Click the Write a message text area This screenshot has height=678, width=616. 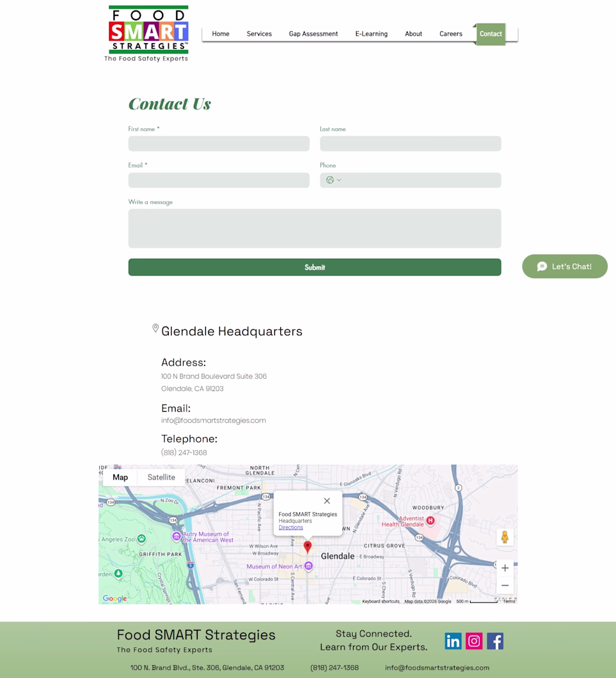click(x=315, y=228)
